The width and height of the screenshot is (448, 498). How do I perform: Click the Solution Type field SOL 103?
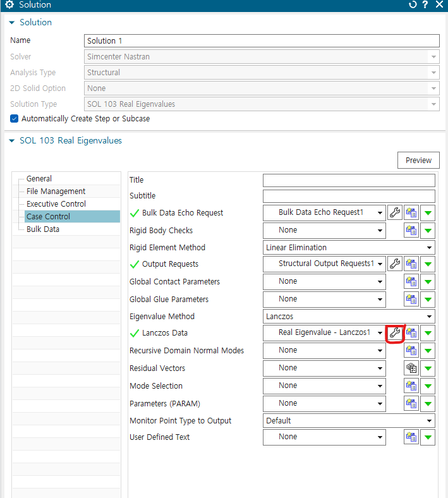pos(262,104)
